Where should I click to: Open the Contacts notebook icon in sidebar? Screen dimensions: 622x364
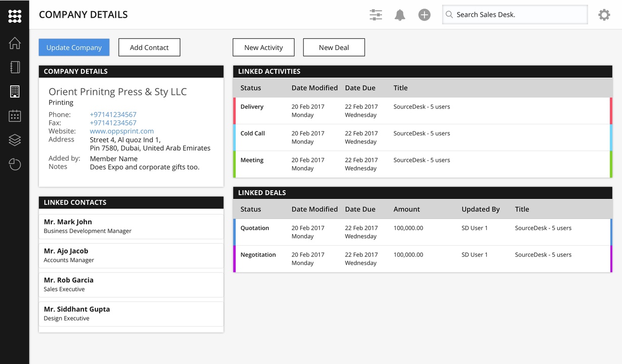[15, 67]
